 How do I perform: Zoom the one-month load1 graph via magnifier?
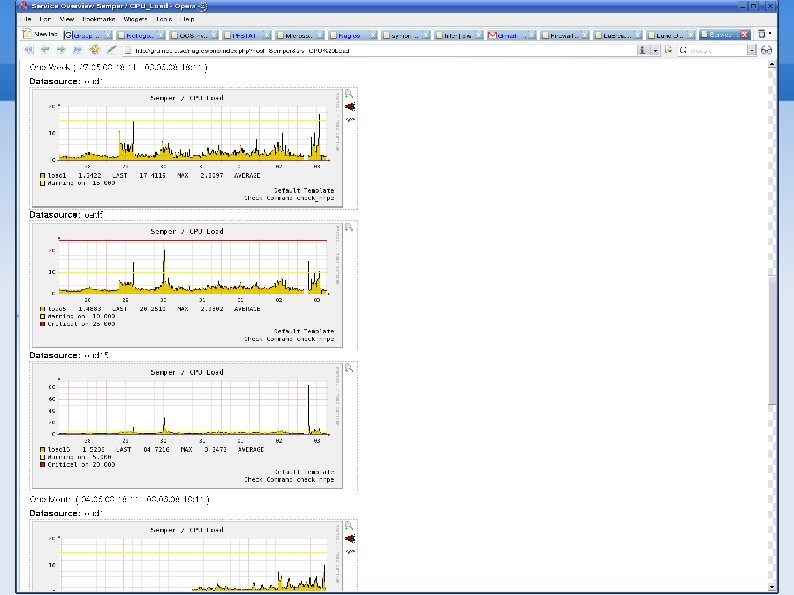point(349,526)
